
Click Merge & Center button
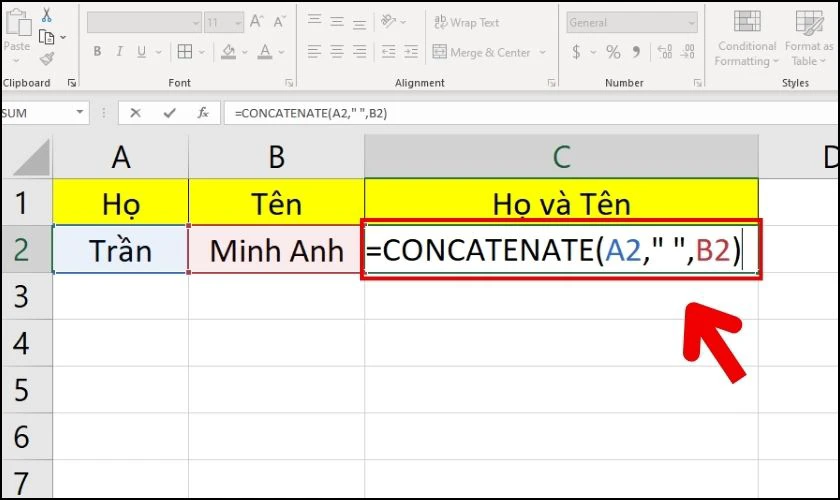point(481,52)
